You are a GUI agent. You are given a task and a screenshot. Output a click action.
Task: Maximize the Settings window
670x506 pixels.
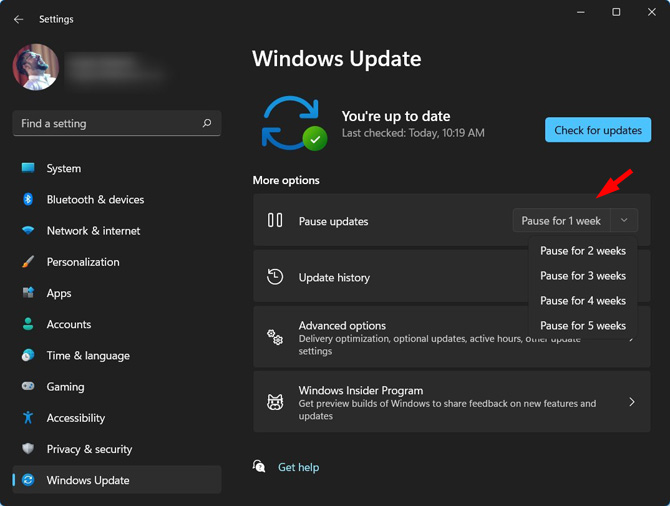pyautogui.click(x=616, y=12)
